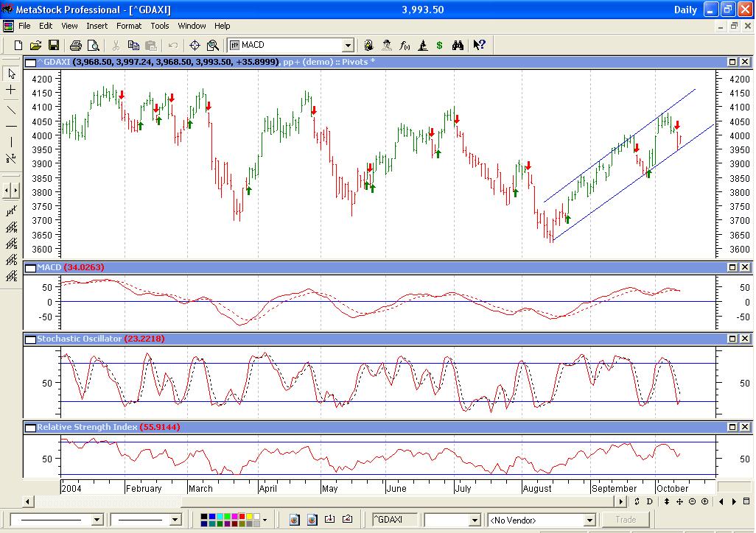Click the ^GDAXI security name field
The height and width of the screenshot is (533, 756).
click(x=395, y=520)
